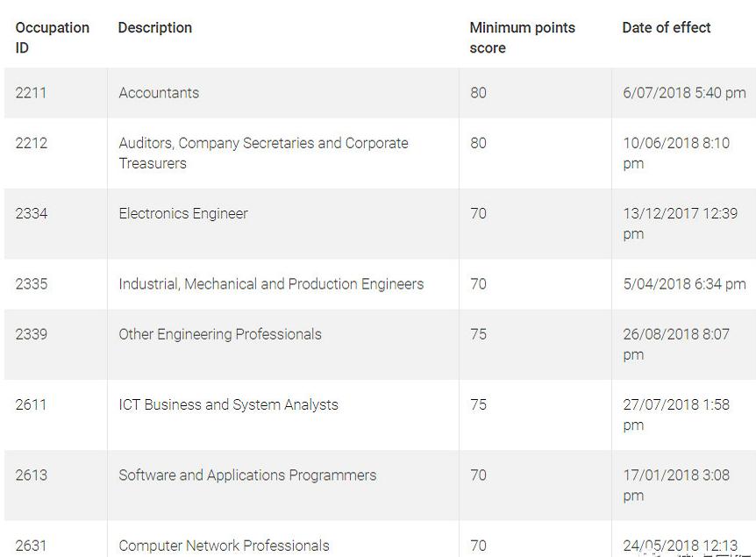756x557 pixels.
Task: Click occupation ID 2212
Action: [x=32, y=143]
